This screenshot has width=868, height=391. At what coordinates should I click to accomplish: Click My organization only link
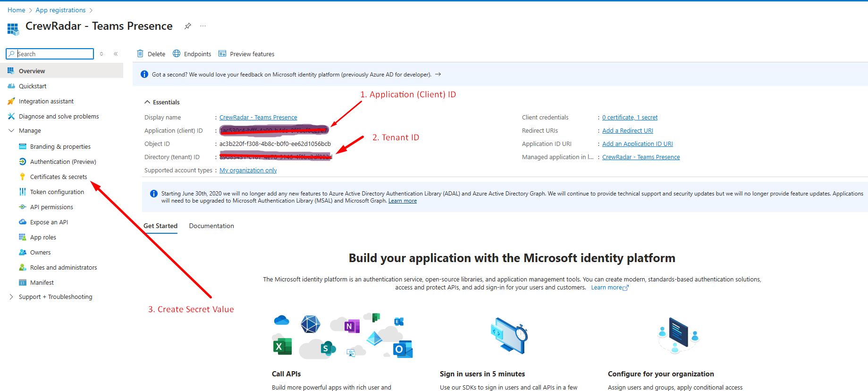tap(248, 170)
